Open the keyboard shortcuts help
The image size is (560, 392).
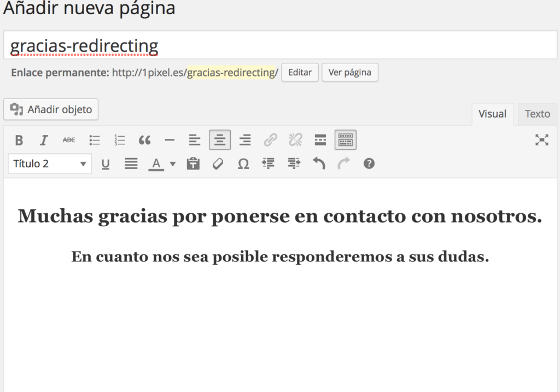coord(369,164)
